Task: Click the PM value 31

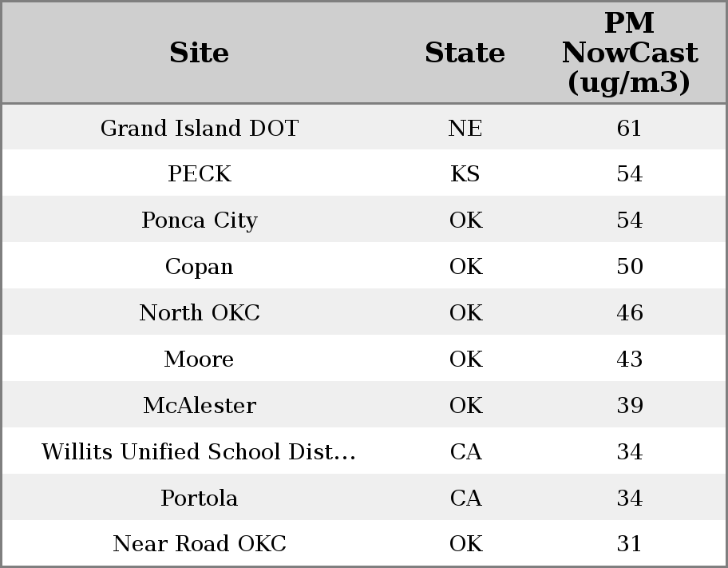Action: point(629,544)
